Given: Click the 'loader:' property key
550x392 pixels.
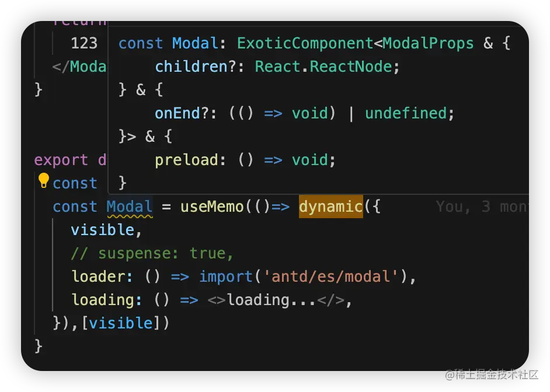Looking at the screenshot, I should [102, 276].
